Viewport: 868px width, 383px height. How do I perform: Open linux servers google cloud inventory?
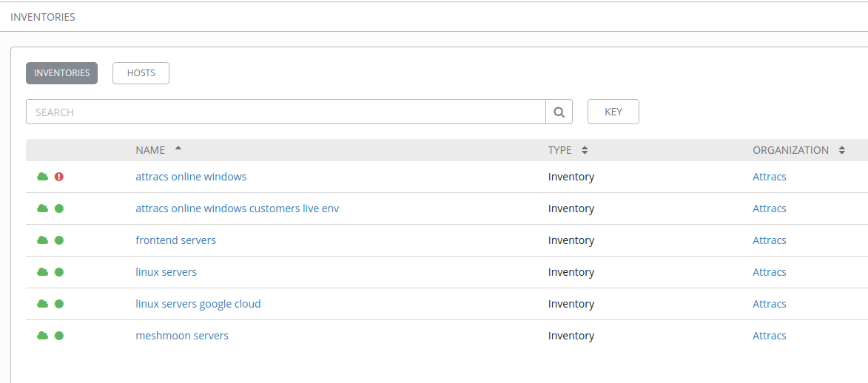click(198, 304)
